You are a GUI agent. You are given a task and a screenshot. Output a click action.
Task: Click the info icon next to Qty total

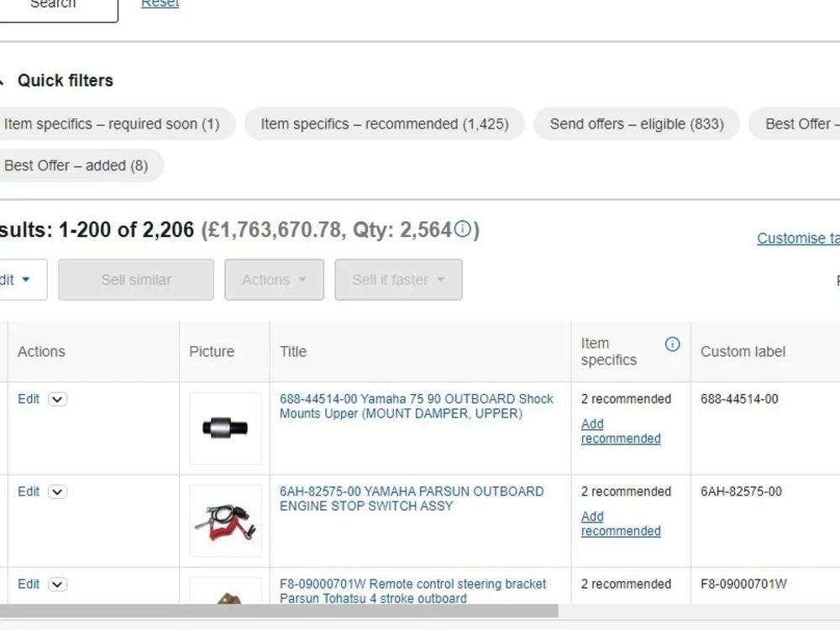tap(462, 229)
